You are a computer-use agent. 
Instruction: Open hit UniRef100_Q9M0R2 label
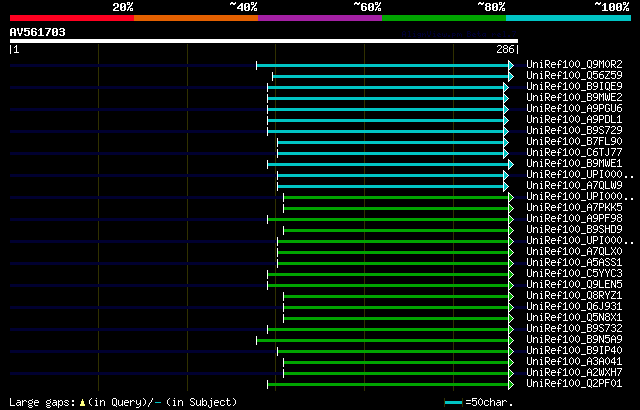click(x=574, y=64)
